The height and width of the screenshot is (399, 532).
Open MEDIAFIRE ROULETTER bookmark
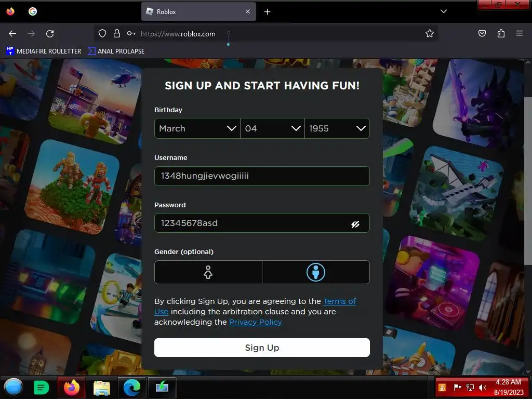tap(44, 51)
